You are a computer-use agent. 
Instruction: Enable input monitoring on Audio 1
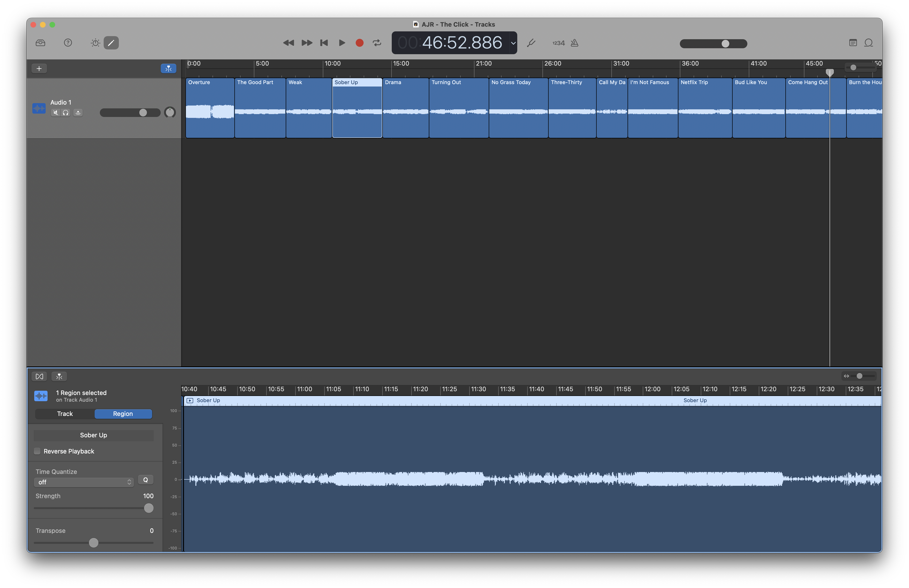pyautogui.click(x=78, y=113)
